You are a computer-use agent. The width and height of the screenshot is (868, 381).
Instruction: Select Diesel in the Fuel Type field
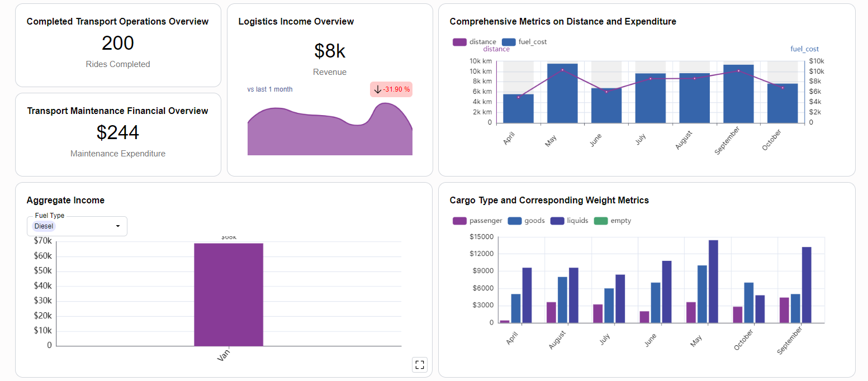[43, 226]
